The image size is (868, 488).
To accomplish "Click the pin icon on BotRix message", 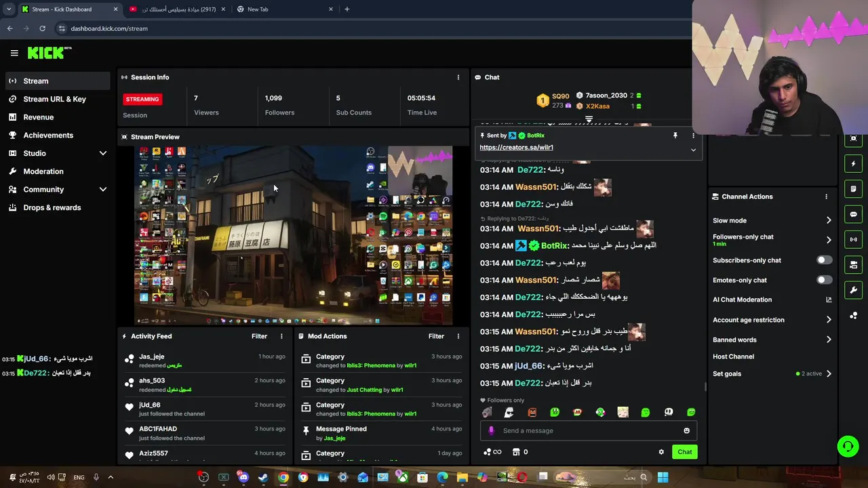I will 675,136.
